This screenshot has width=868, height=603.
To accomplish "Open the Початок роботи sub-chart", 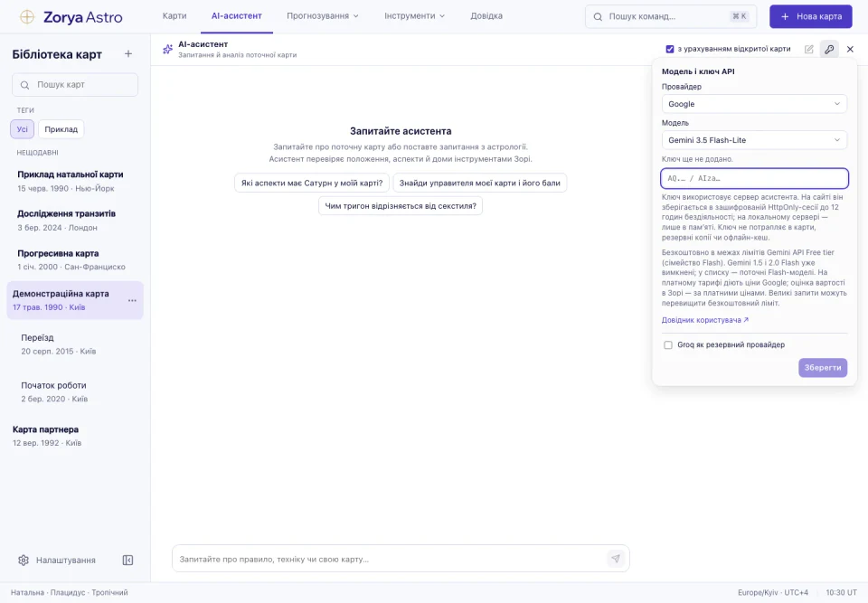I will [x=75, y=391].
